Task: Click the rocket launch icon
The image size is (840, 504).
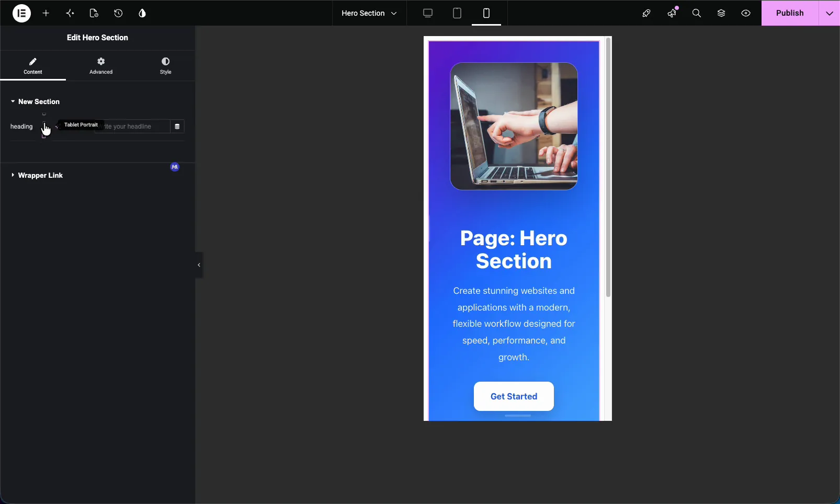Action: coord(646,13)
